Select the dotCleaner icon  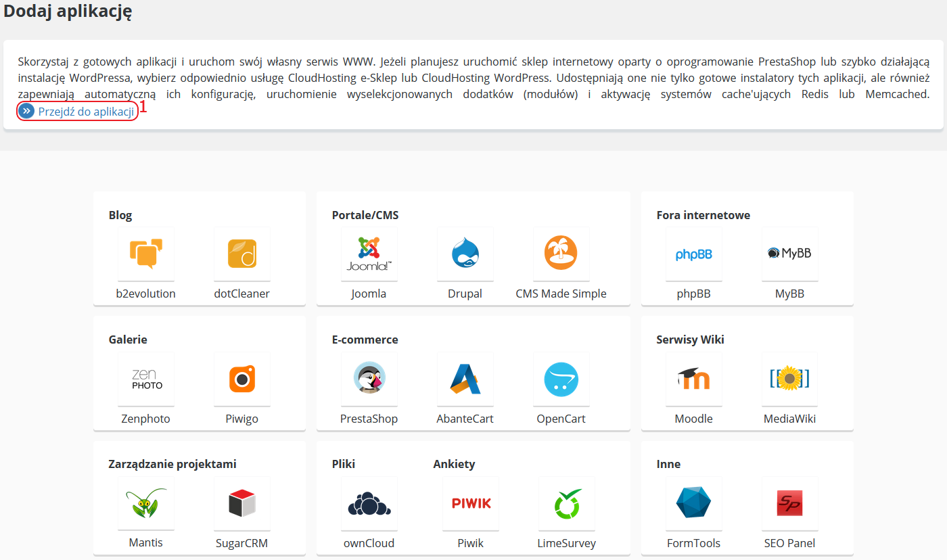tap(242, 254)
